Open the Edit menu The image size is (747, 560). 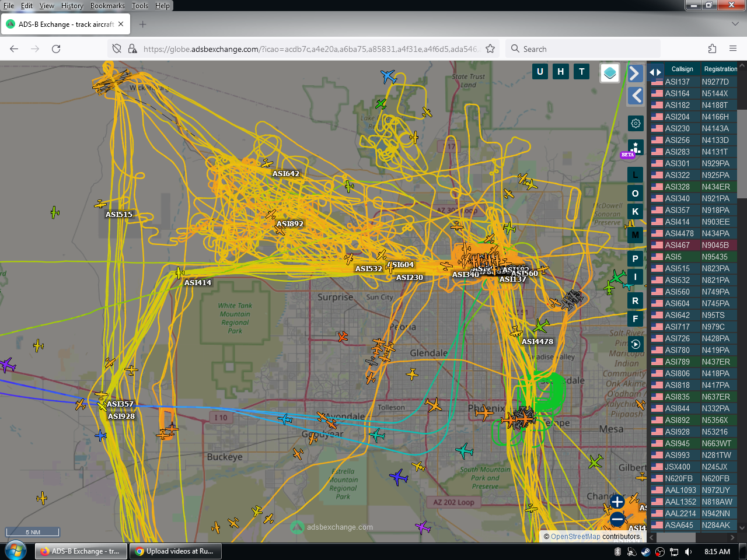(x=27, y=6)
